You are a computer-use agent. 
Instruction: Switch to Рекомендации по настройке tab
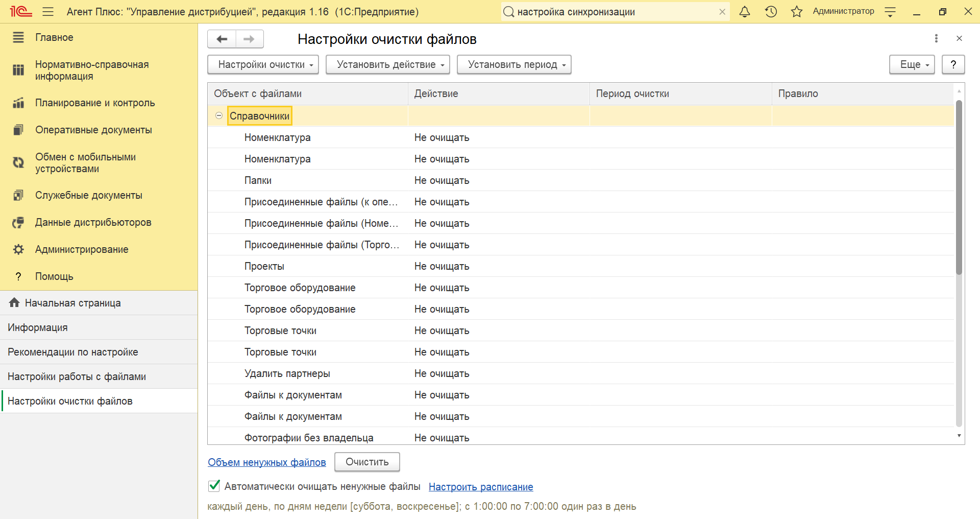(99, 352)
